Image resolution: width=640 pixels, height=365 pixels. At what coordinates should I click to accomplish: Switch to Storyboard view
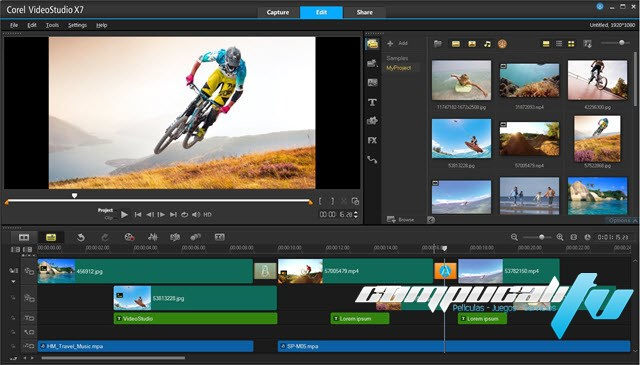24,237
